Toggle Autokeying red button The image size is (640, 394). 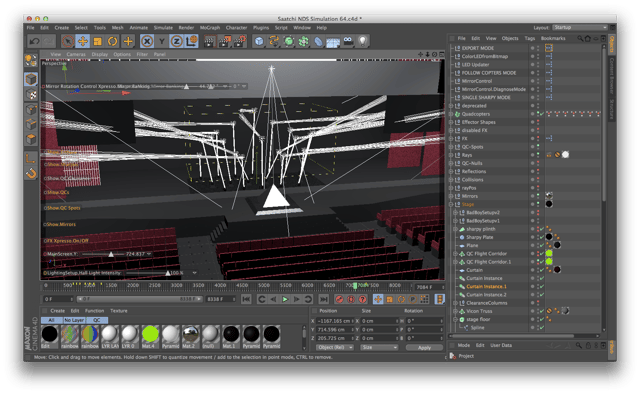351,299
